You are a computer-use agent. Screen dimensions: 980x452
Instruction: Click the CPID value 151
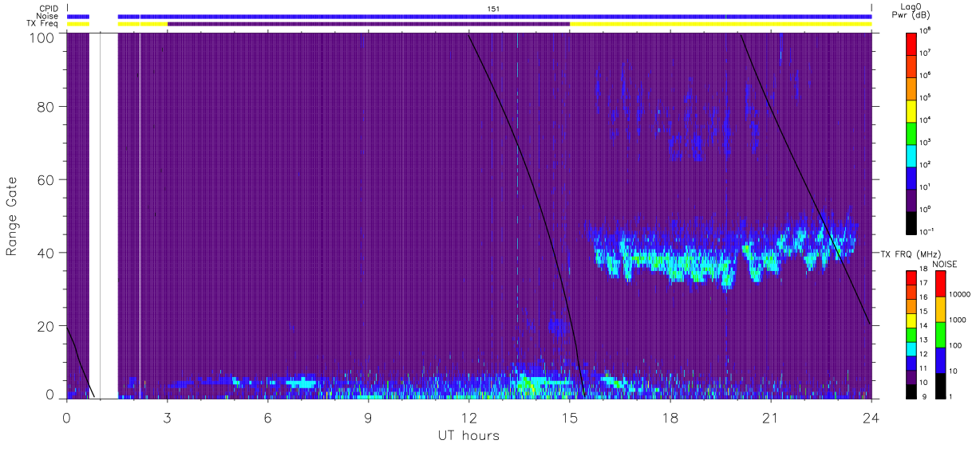pyautogui.click(x=493, y=9)
